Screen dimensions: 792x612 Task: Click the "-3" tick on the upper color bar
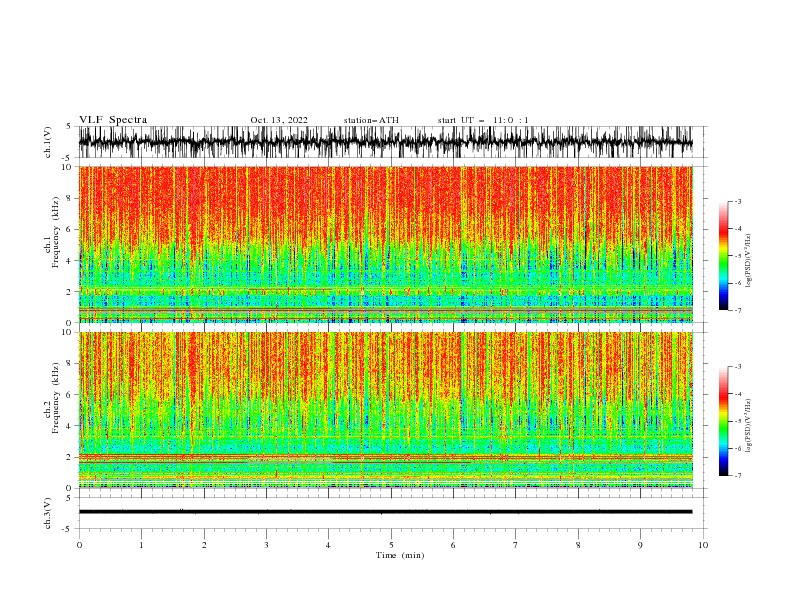coord(737,201)
